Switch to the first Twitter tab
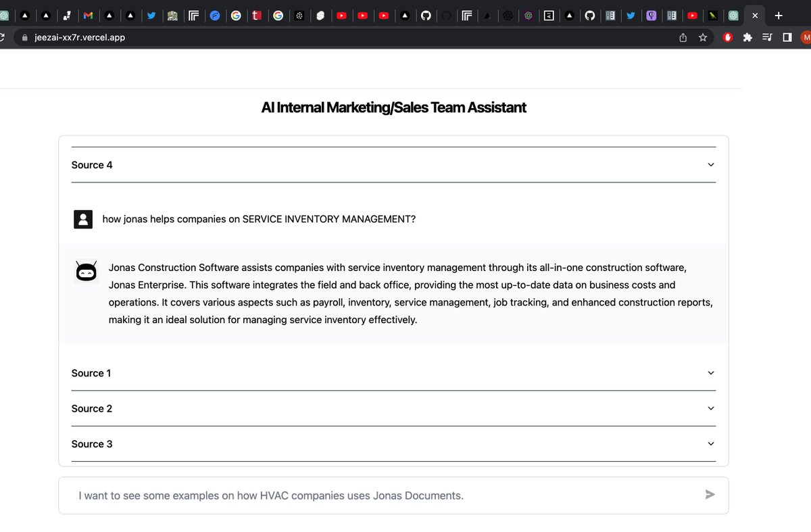811x532 pixels. point(151,15)
